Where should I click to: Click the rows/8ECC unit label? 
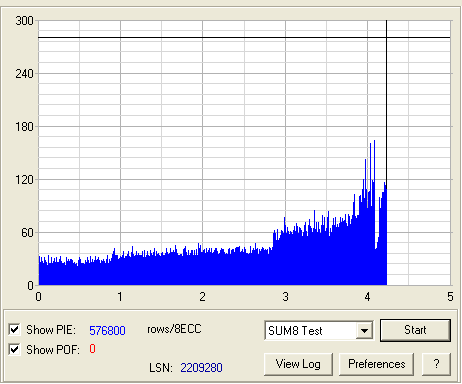click(174, 329)
